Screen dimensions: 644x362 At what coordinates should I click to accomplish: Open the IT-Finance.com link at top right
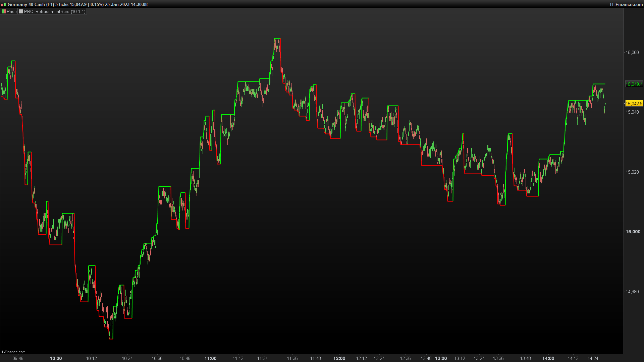pos(626,4)
